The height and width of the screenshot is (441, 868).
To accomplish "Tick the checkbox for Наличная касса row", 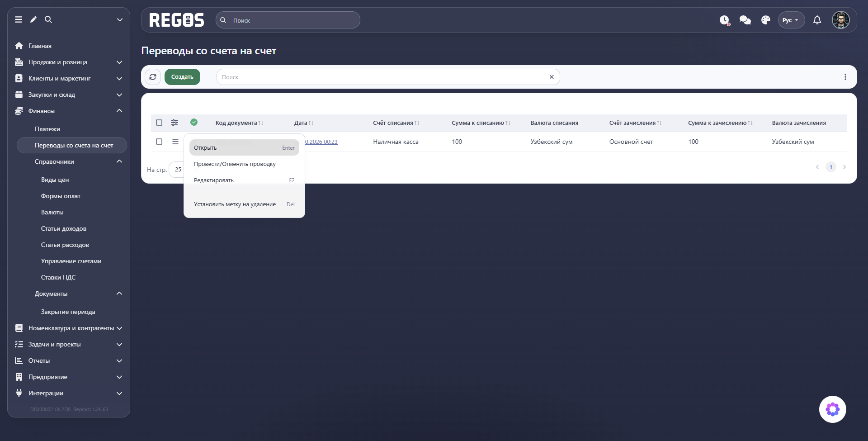I will (159, 142).
